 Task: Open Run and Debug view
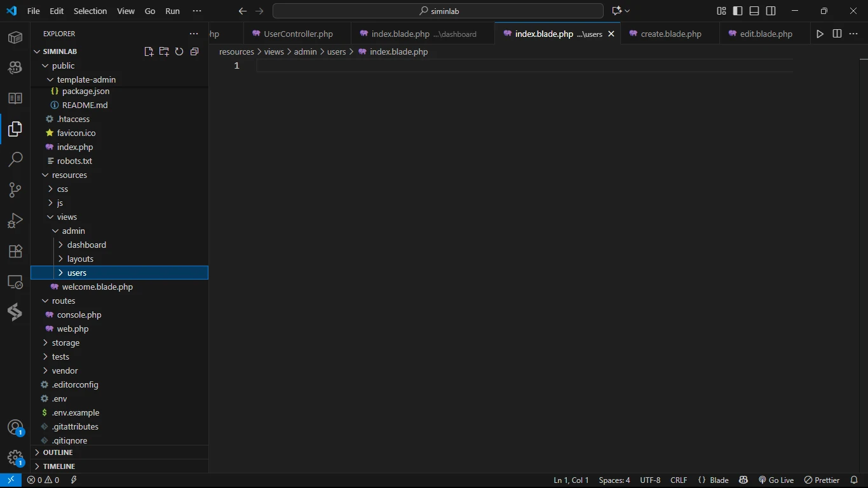tap(15, 220)
